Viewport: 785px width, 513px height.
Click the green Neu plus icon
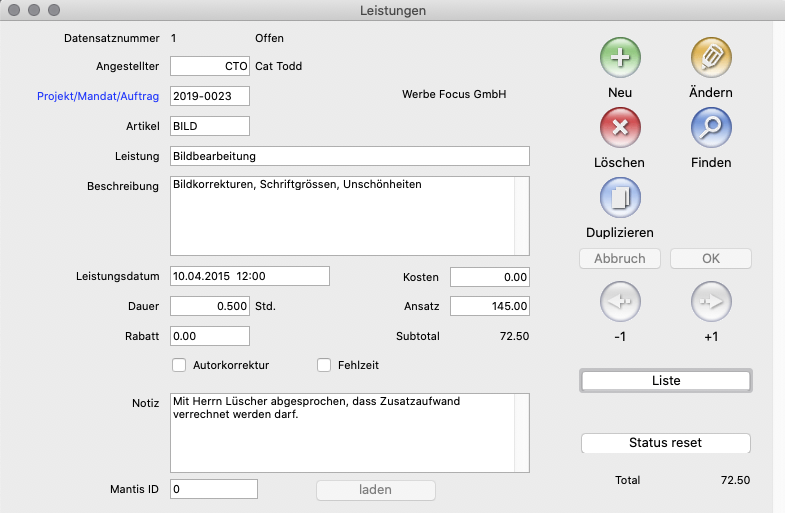(620, 56)
